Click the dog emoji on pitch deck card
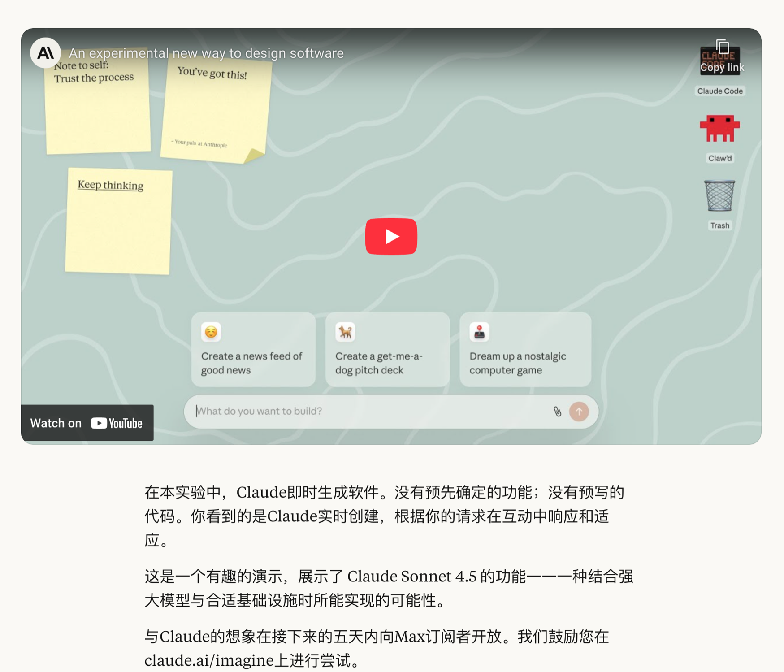Screen dimensions: 784x672 pyautogui.click(x=345, y=332)
